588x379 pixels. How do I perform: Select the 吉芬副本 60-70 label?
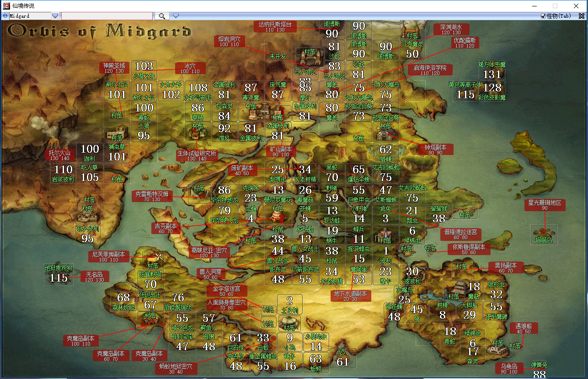click(166, 229)
